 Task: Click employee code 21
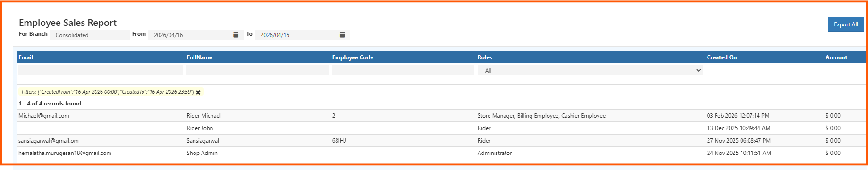[x=335, y=116]
